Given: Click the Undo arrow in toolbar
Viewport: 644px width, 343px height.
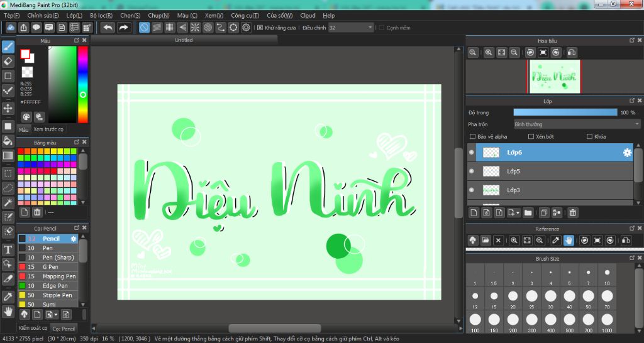Looking at the screenshot, I should click(108, 28).
